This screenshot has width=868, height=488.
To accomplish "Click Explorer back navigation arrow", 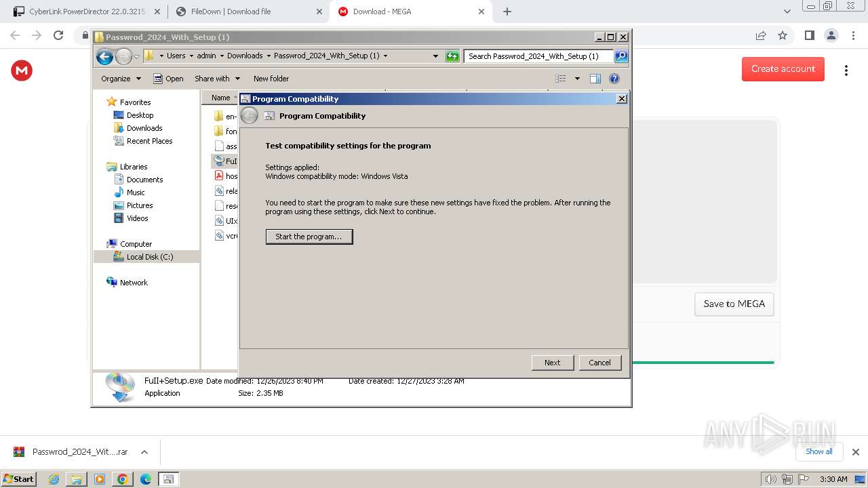I will pos(104,56).
